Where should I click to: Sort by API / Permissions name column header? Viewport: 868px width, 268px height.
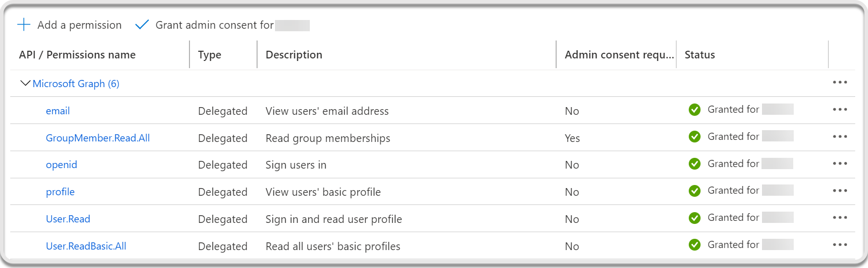77,55
